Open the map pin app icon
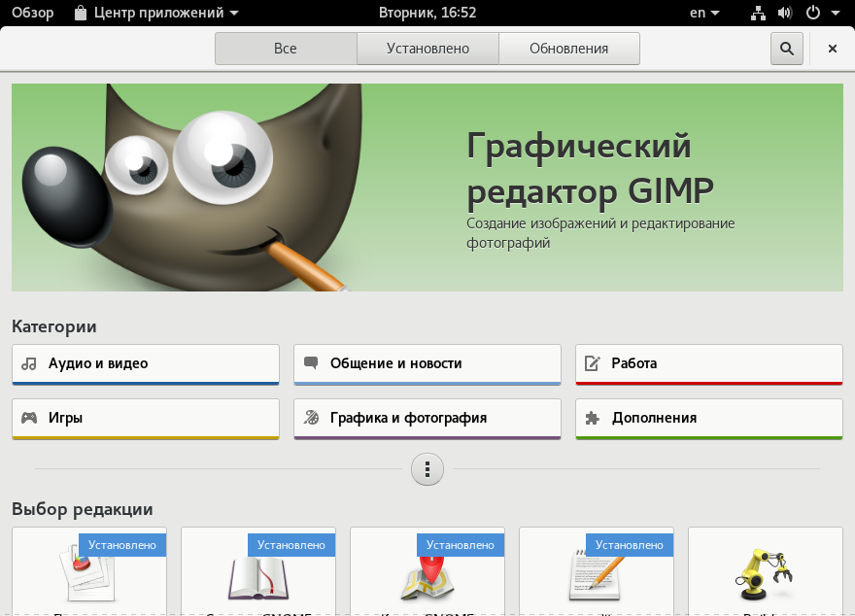855x616 pixels. pyautogui.click(x=427, y=578)
